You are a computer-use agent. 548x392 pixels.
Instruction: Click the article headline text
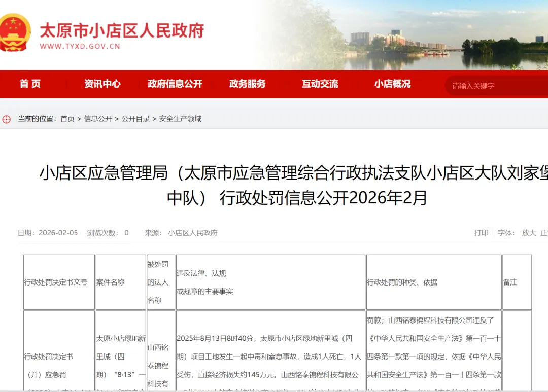point(294,186)
